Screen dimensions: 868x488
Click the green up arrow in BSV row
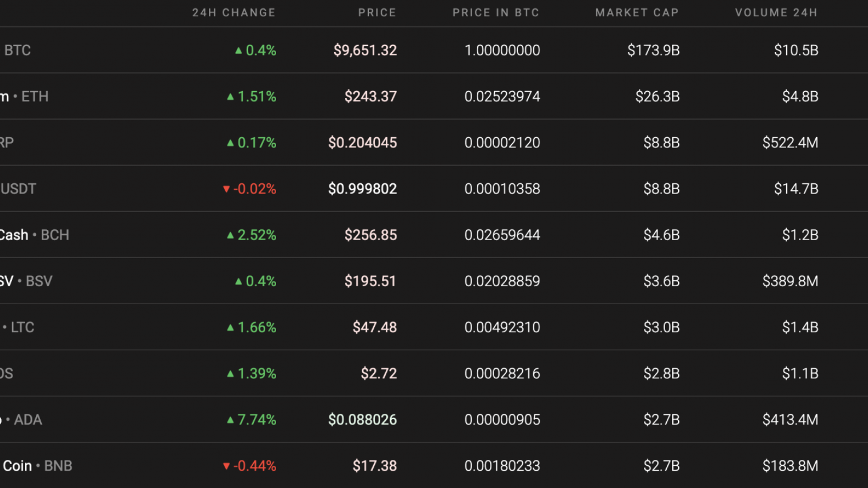(x=239, y=281)
